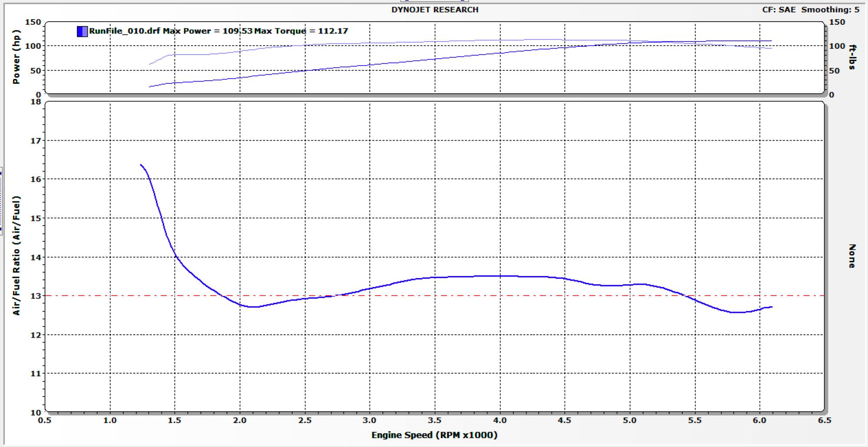Click the red dashed 13 AFR target line
This screenshot has height=447, width=868.
tap(434, 296)
